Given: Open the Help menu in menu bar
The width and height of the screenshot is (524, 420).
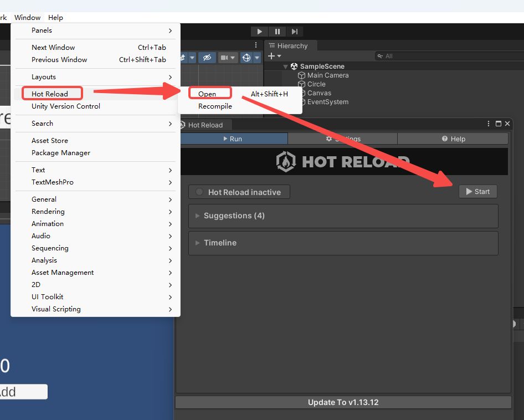Looking at the screenshot, I should tap(55, 17).
